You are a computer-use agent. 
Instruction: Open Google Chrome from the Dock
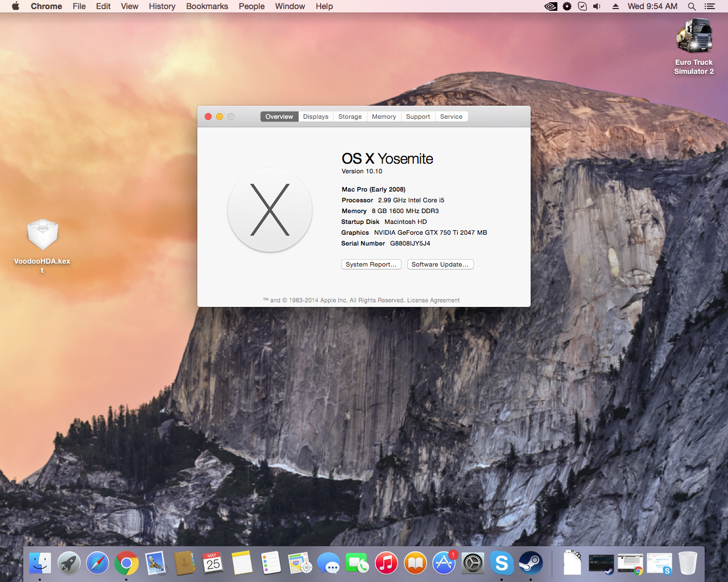click(x=126, y=563)
